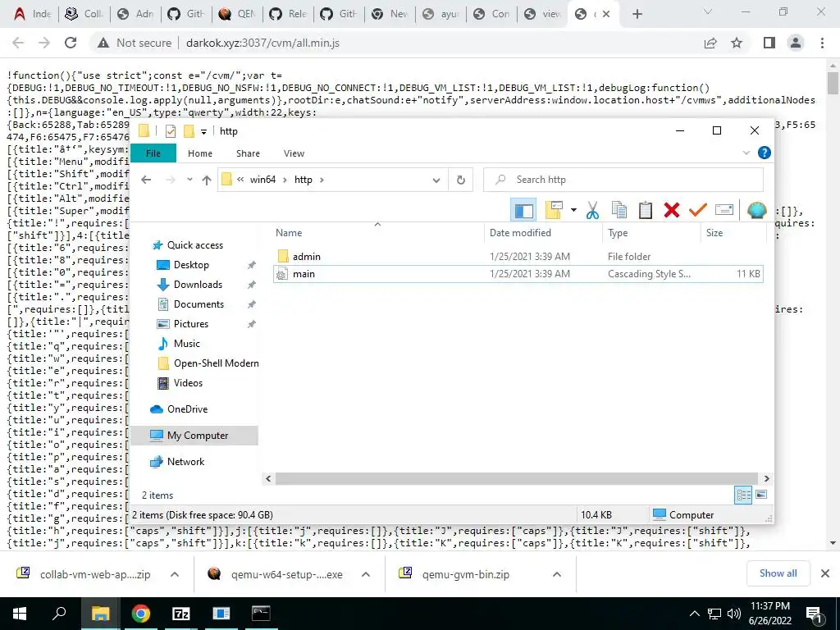Viewport: 840px width, 630px height.
Task: Open Music in the navigation pane
Action: (186, 344)
